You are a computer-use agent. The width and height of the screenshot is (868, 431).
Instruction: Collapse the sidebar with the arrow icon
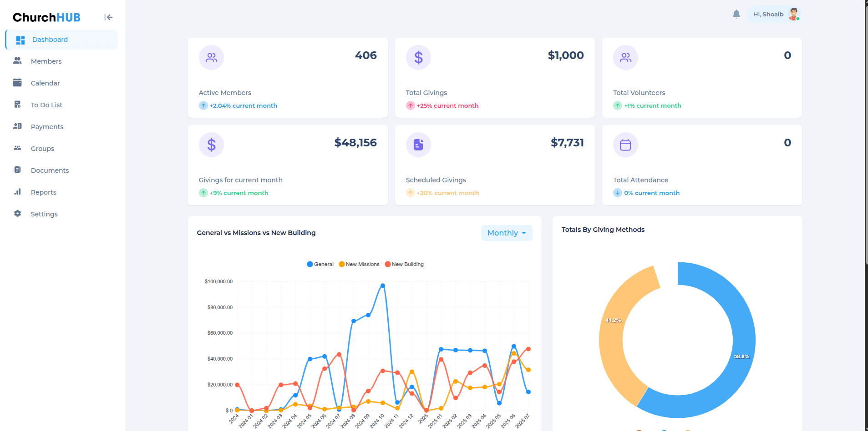click(x=108, y=17)
